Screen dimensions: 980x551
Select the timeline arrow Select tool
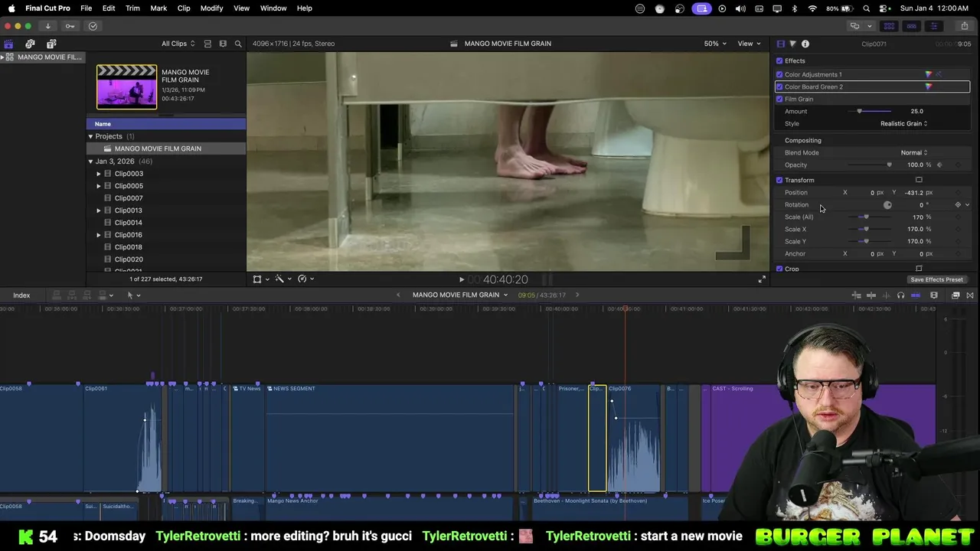click(x=132, y=295)
